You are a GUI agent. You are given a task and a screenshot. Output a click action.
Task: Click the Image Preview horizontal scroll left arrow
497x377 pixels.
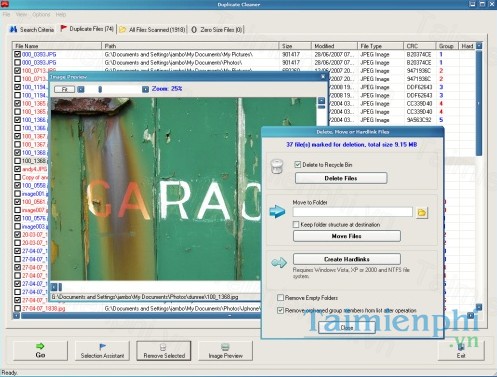pos(54,287)
